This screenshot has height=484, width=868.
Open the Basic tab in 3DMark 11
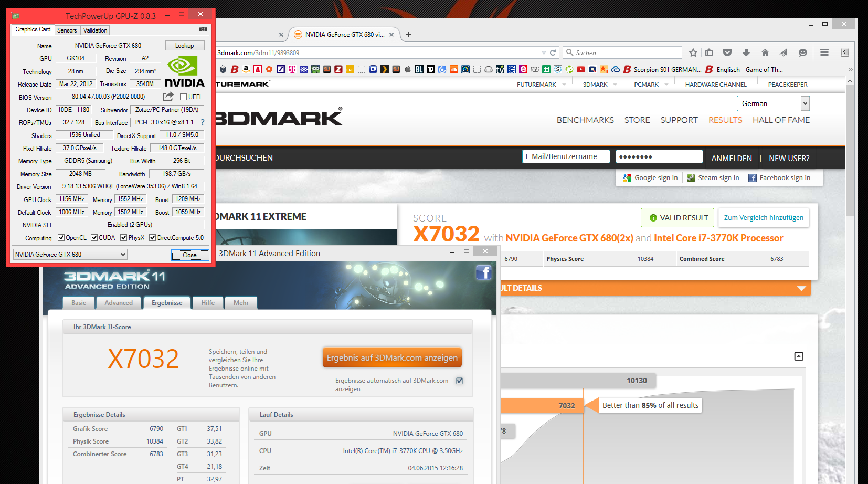pos(79,303)
